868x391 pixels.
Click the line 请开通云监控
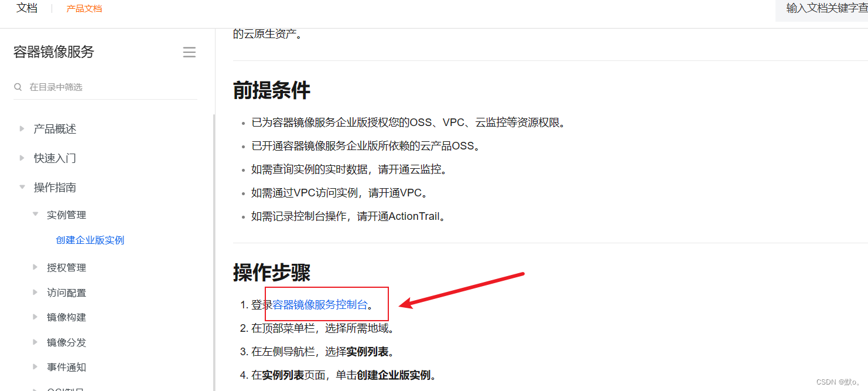(350, 169)
